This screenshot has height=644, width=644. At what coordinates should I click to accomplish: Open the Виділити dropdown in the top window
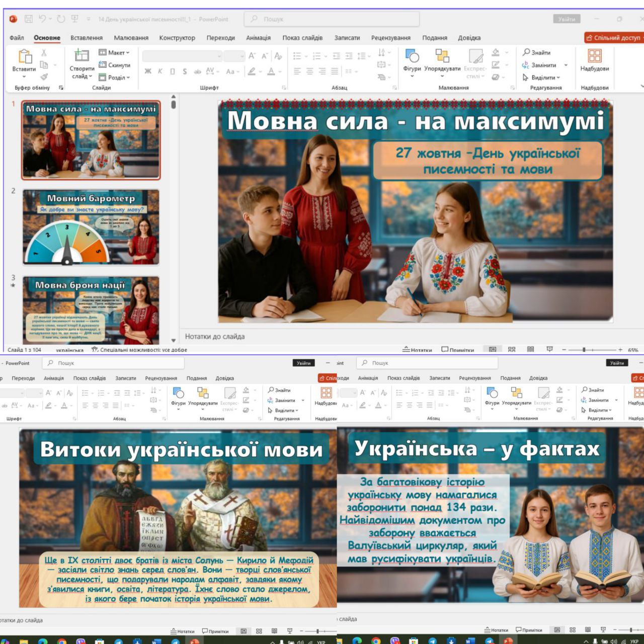click(x=542, y=77)
